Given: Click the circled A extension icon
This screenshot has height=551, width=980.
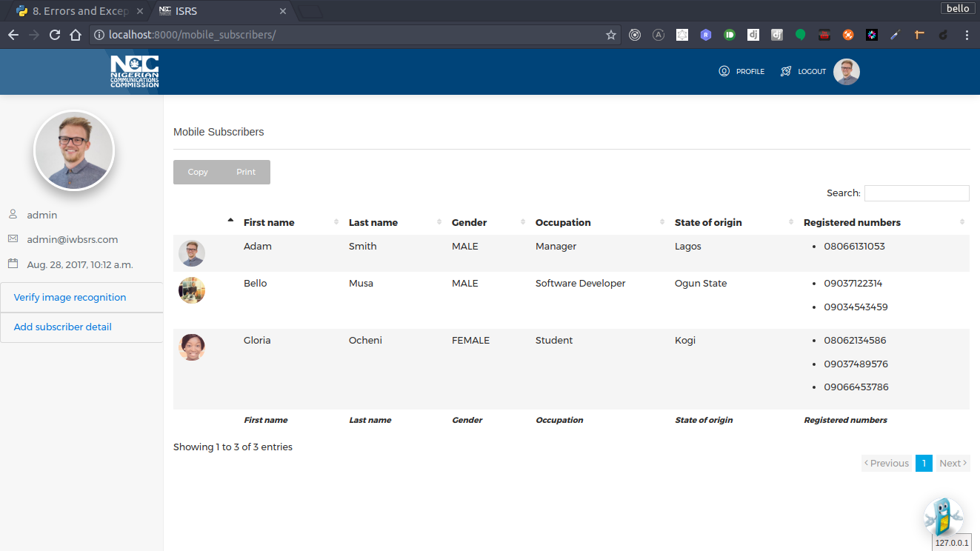Looking at the screenshot, I should [x=659, y=35].
